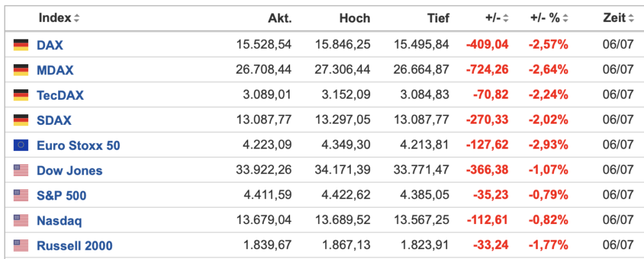Click the US flag next to Nasdaq
This screenshot has width=644, height=259.
pyautogui.click(x=21, y=220)
